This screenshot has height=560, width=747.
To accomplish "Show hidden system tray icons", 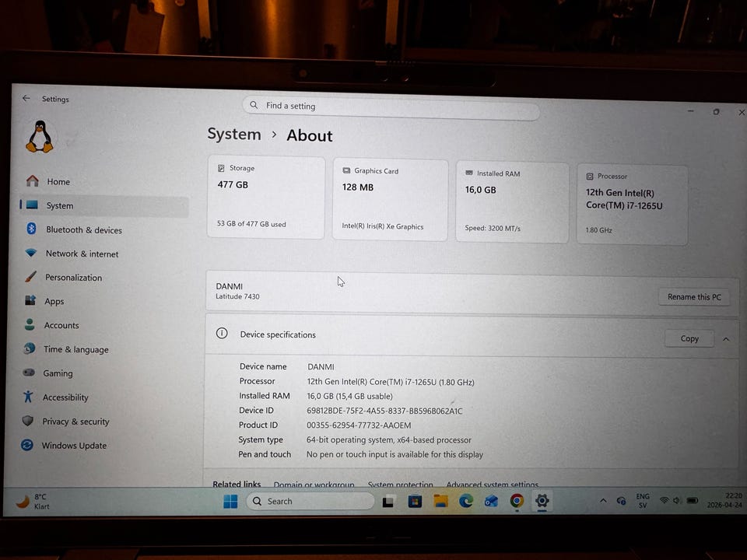I will pyautogui.click(x=603, y=500).
